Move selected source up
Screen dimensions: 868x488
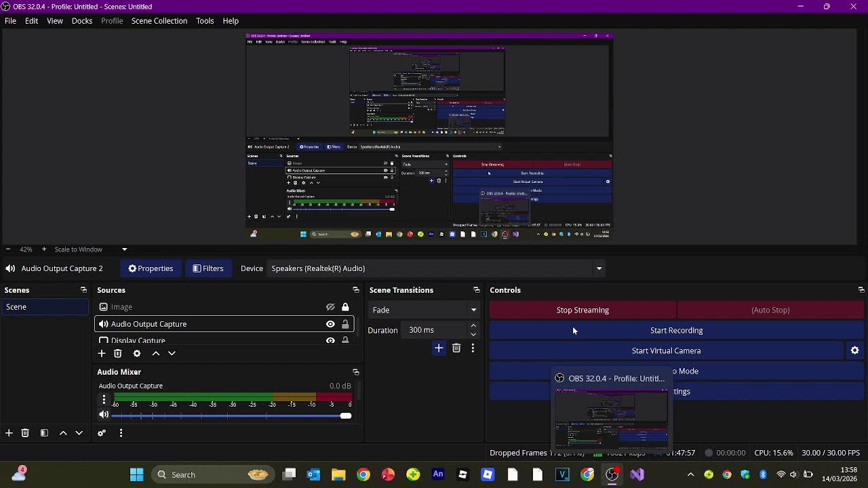tap(156, 353)
